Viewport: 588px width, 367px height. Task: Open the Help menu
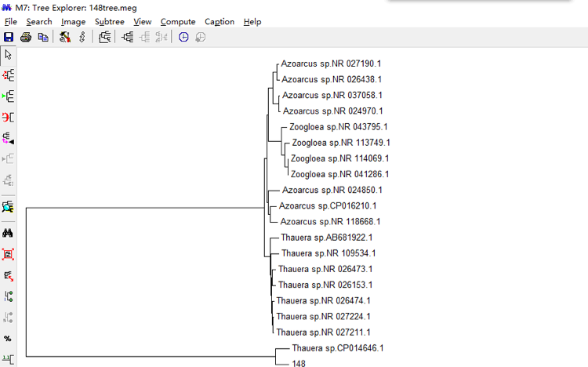coord(252,22)
